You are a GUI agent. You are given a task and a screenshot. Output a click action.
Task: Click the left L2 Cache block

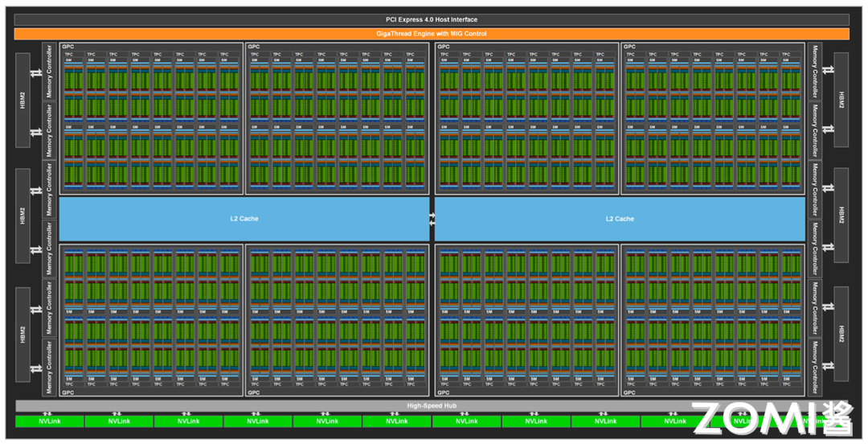pos(244,219)
